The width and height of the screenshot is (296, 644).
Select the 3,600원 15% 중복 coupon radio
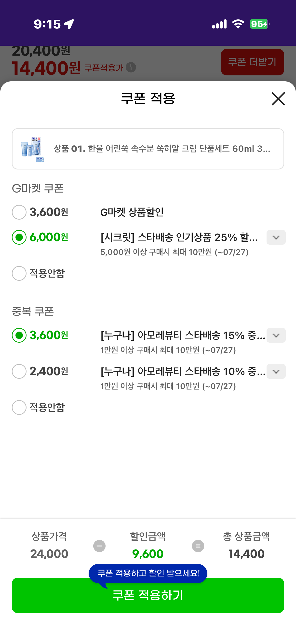coord(19,335)
